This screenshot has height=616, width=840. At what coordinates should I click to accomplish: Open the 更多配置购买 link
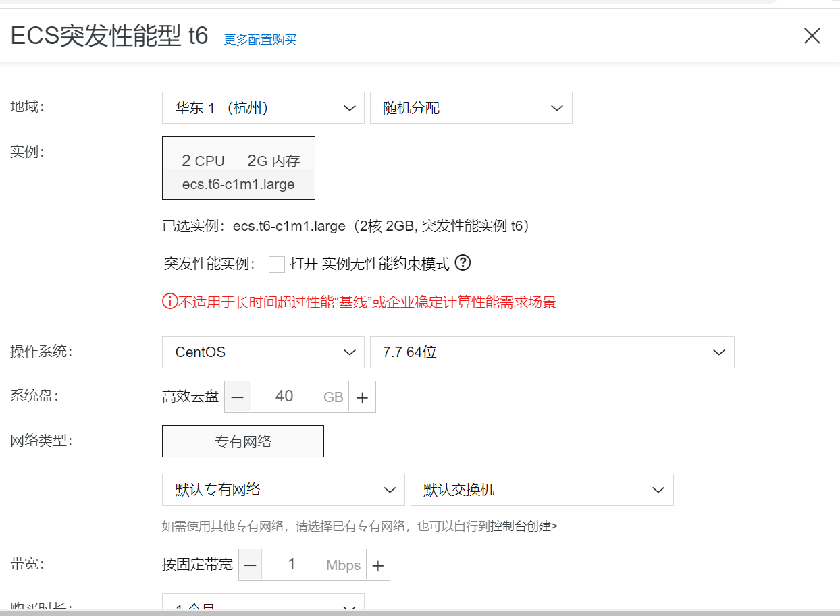coord(260,40)
